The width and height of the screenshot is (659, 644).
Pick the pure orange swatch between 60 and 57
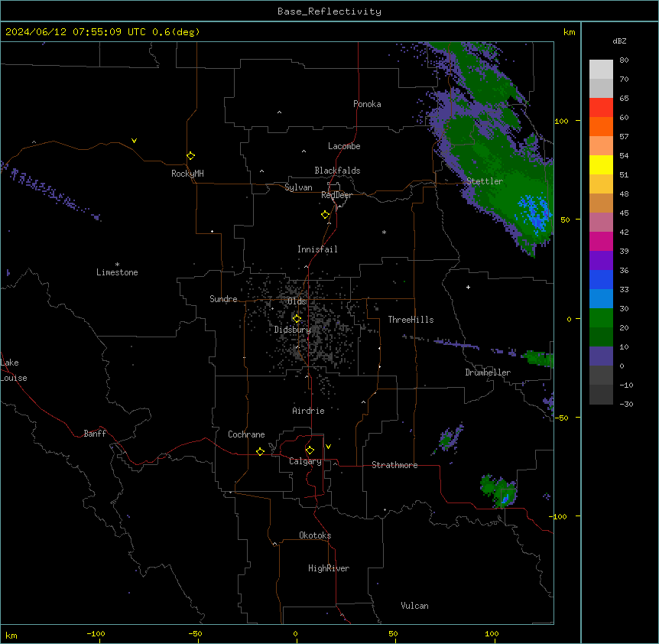click(601, 126)
